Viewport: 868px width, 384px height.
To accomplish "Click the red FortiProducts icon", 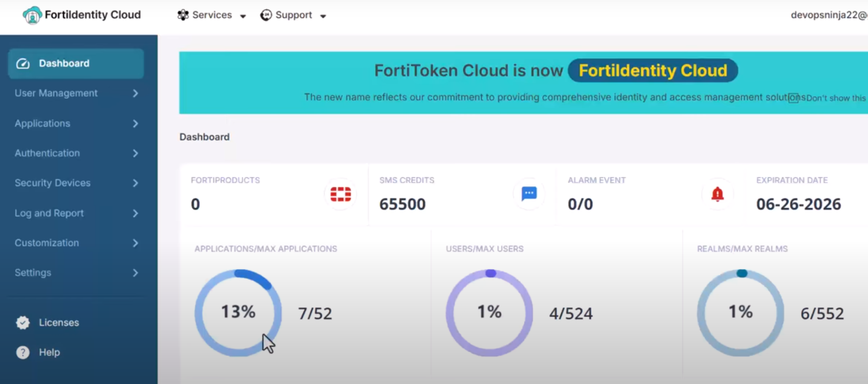I will pyautogui.click(x=340, y=194).
